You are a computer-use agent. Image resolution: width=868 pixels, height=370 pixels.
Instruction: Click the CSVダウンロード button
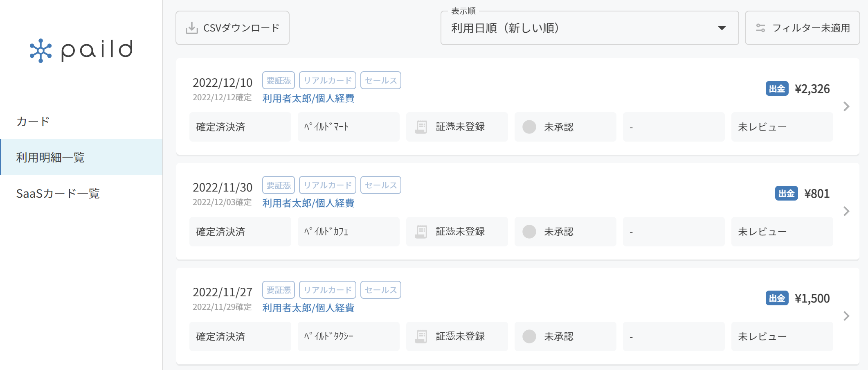(x=232, y=28)
